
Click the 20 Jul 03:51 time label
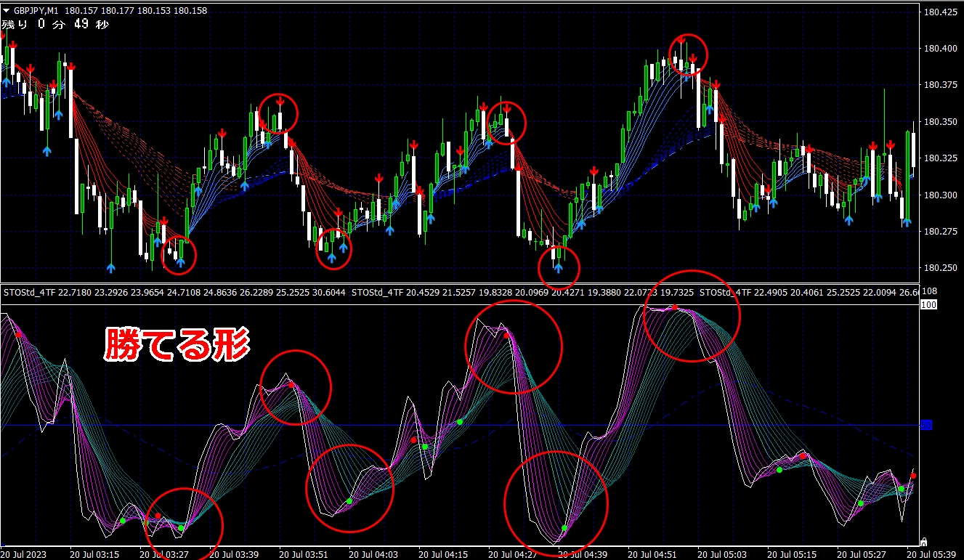tap(304, 554)
